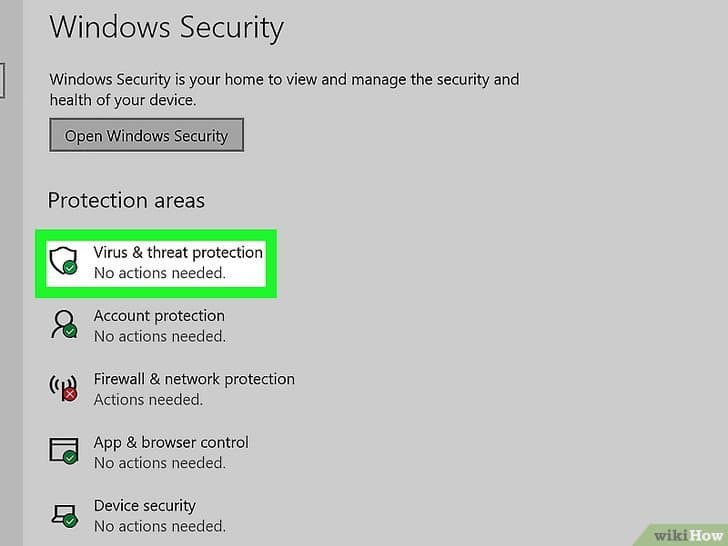The image size is (728, 546).
Task: Click "No actions needed." under App & browser control
Action: [160, 463]
